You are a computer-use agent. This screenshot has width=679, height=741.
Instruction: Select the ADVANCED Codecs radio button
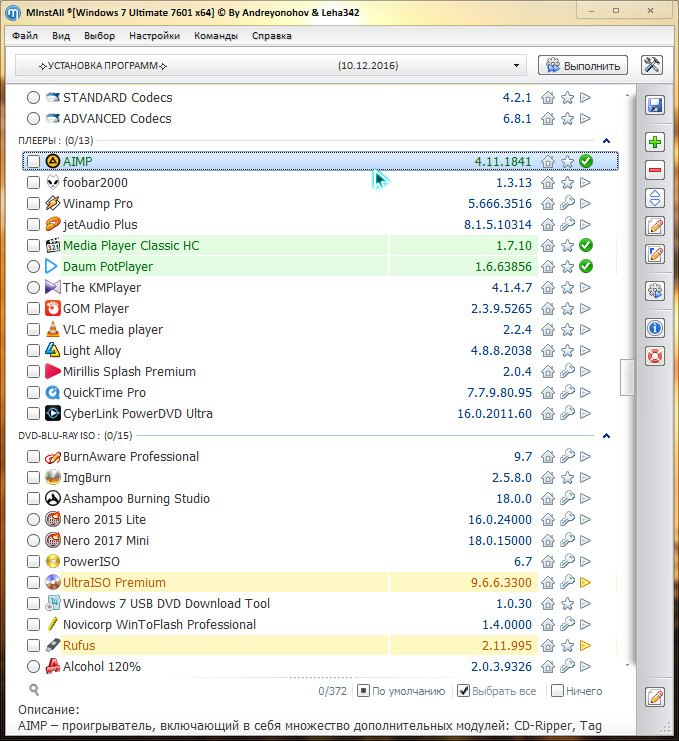point(33,118)
